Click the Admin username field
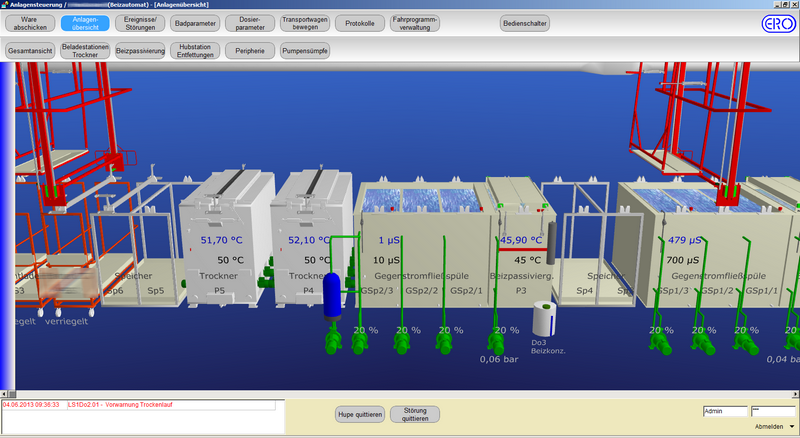This screenshot has height=438, width=800. pos(725,411)
